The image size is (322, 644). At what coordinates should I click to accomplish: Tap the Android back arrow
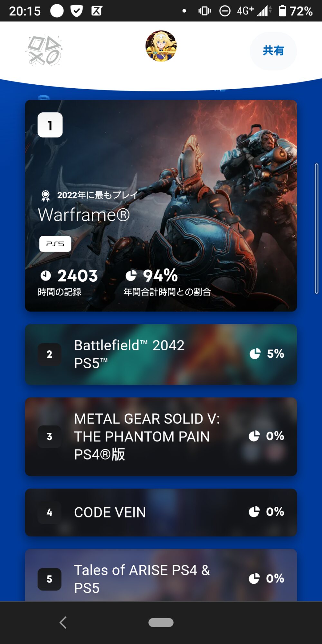(63, 622)
